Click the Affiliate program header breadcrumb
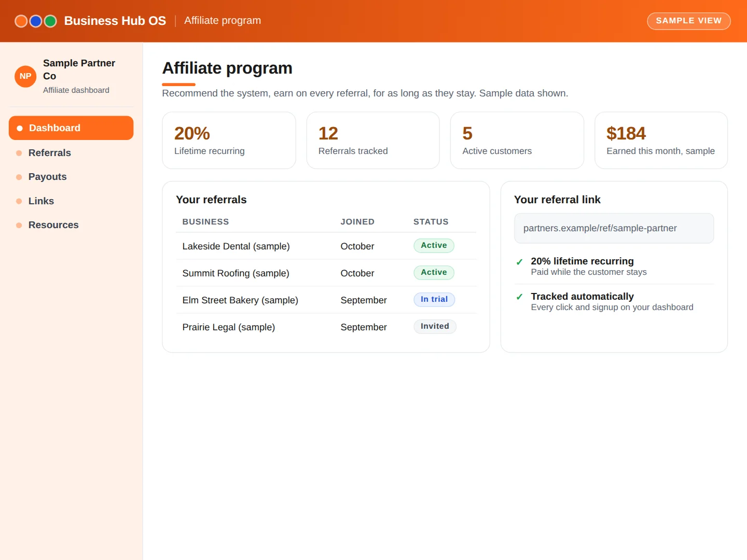This screenshot has width=747, height=560. coord(223,21)
